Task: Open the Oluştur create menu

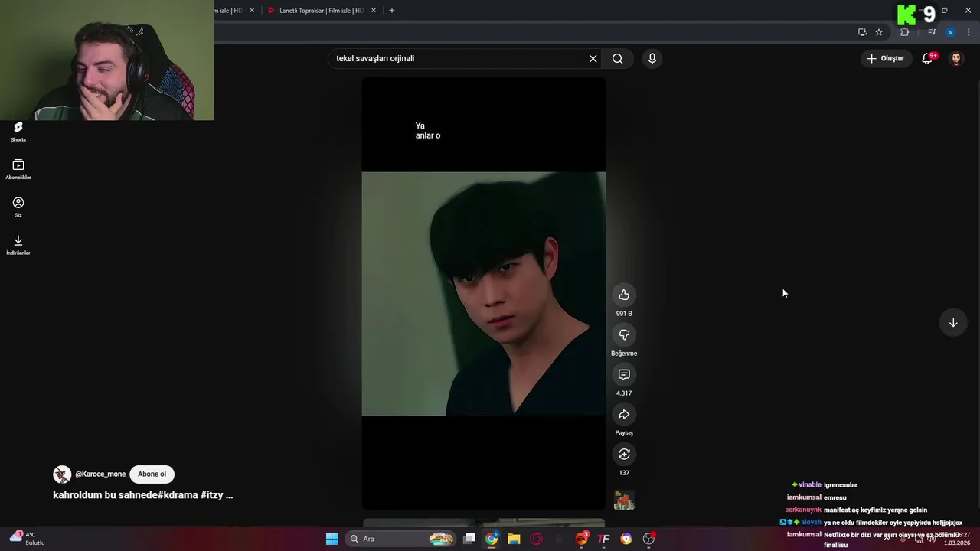Action: pos(886,59)
